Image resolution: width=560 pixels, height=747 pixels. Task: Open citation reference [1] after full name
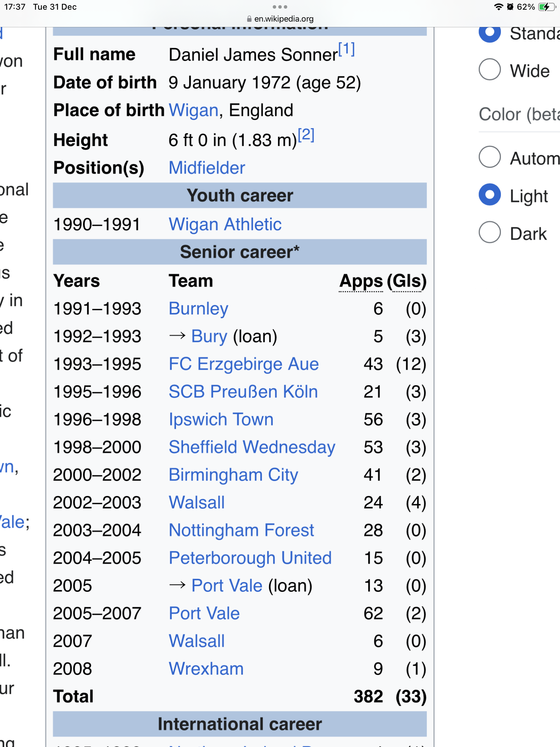(346, 49)
